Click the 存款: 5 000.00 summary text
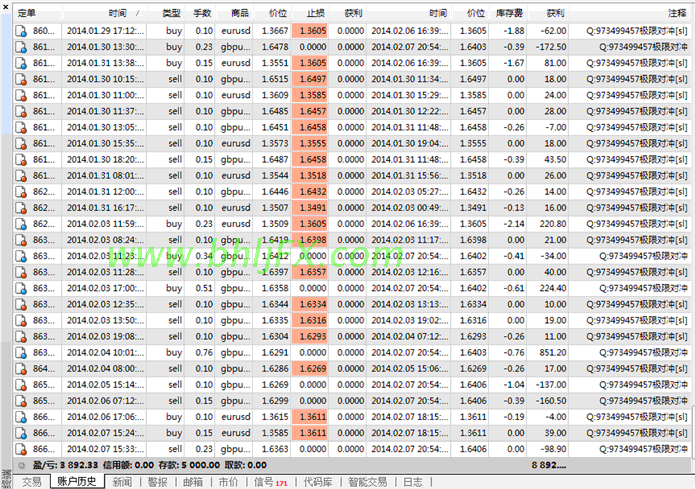Screen dimensions: 696x489 point(189,465)
